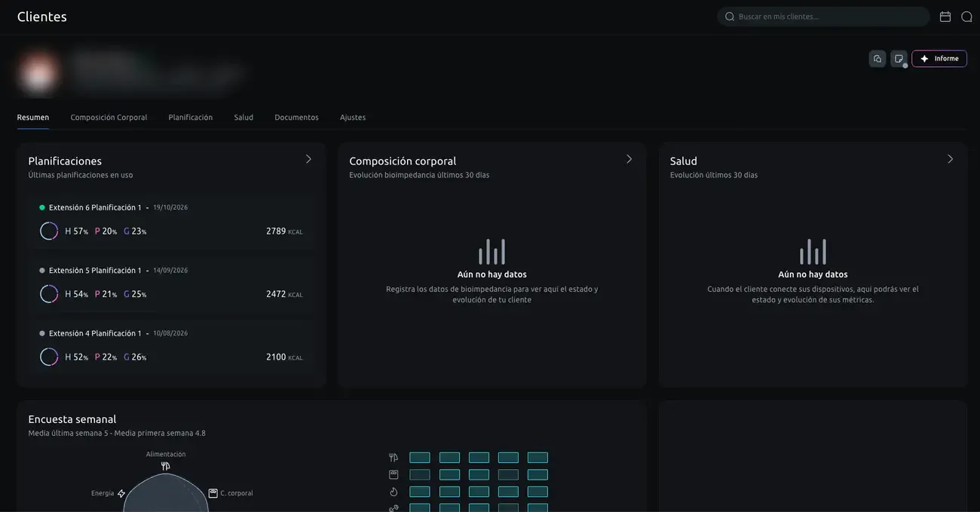Click the green status dot of Extensión 6
Viewport: 980px width, 512px height.
42,207
